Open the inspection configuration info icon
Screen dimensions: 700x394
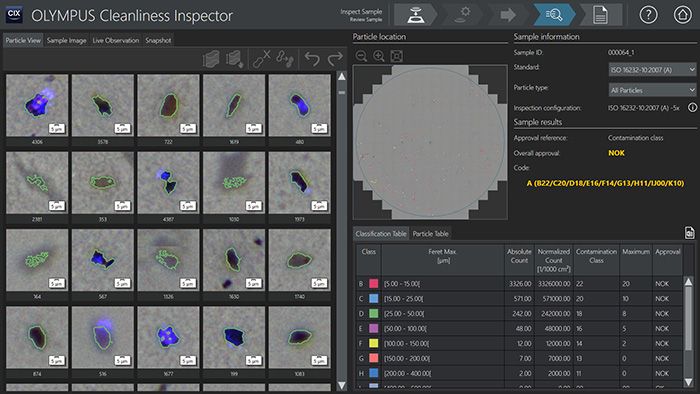pyautogui.click(x=692, y=108)
